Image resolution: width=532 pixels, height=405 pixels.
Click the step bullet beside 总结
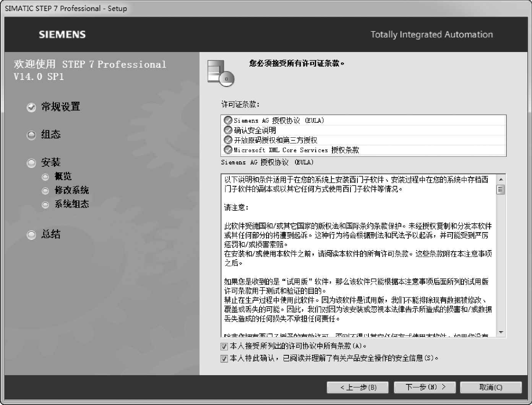[31, 235]
